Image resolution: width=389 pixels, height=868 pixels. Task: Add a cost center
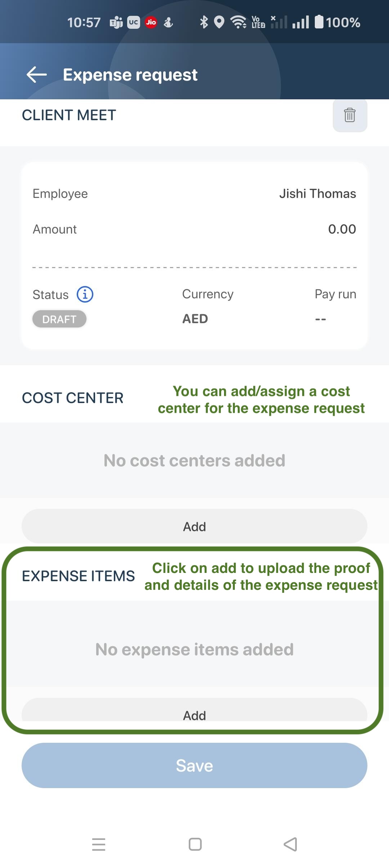coord(194,526)
